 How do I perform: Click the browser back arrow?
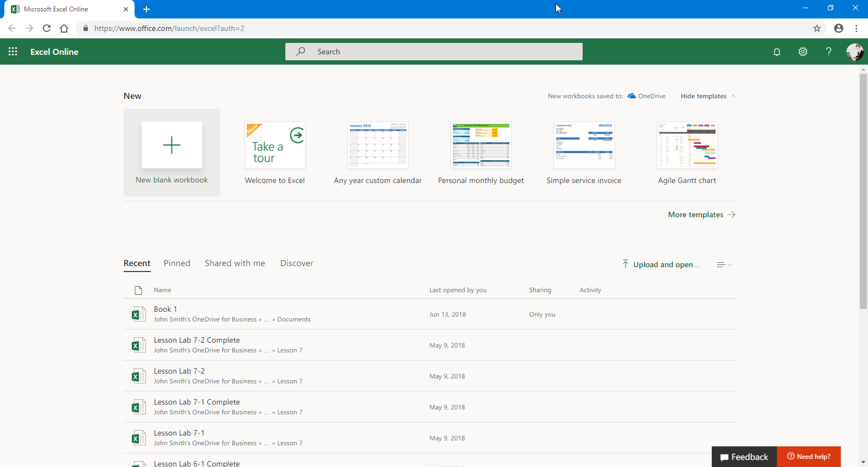(12, 28)
